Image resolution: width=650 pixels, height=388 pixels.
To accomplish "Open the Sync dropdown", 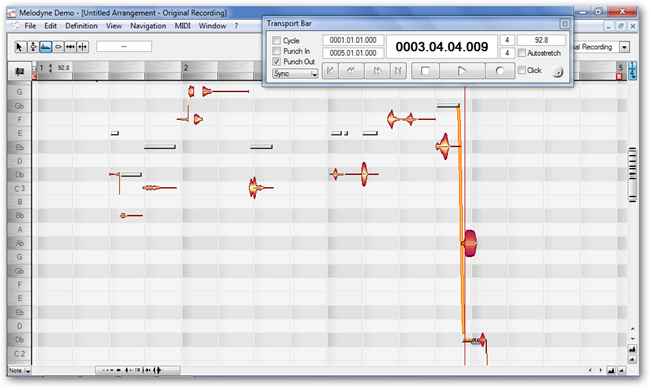I will point(295,73).
